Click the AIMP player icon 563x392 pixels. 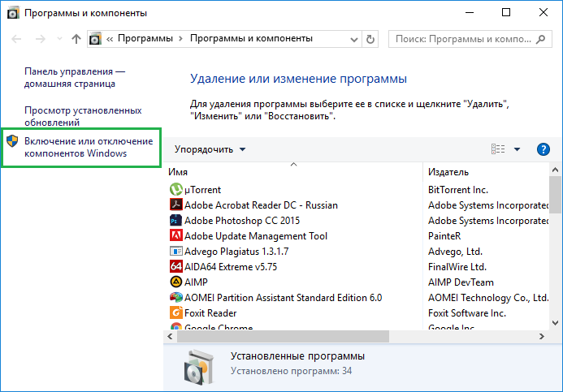175,282
